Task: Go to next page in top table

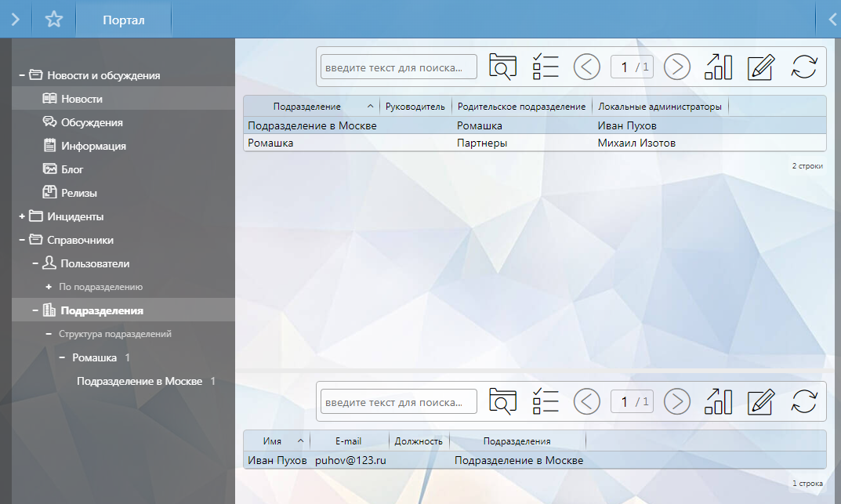Action: coord(676,67)
